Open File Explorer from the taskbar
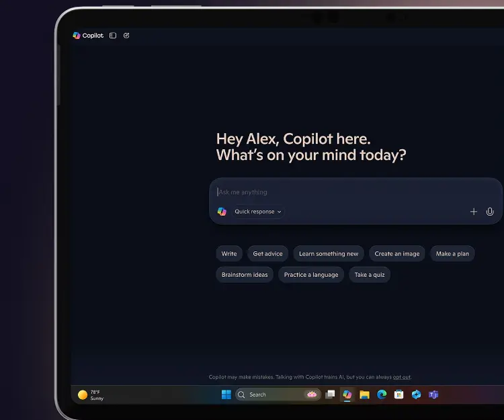 click(x=364, y=394)
